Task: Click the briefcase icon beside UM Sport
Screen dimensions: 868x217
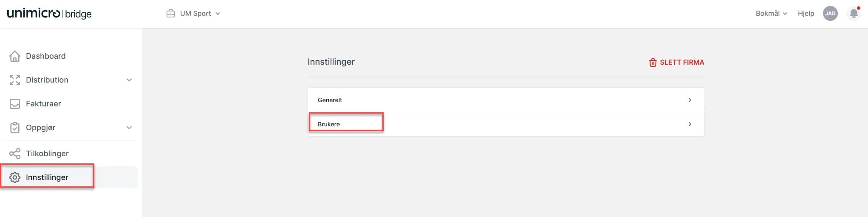Action: [x=171, y=14]
